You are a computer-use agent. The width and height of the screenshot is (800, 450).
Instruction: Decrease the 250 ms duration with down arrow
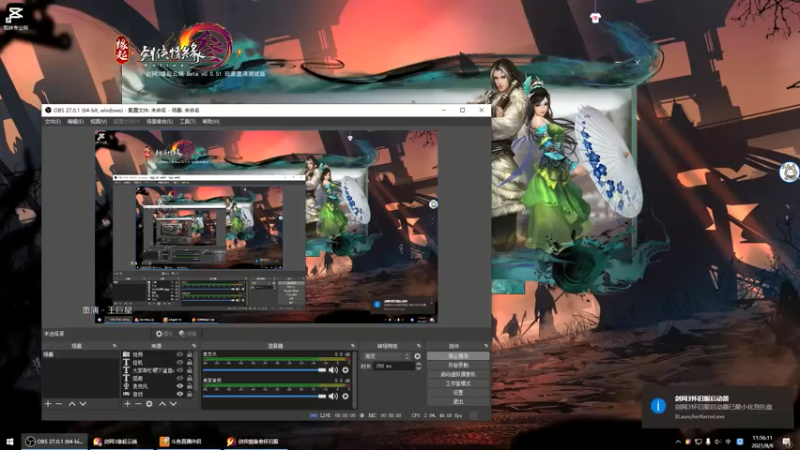click(418, 368)
